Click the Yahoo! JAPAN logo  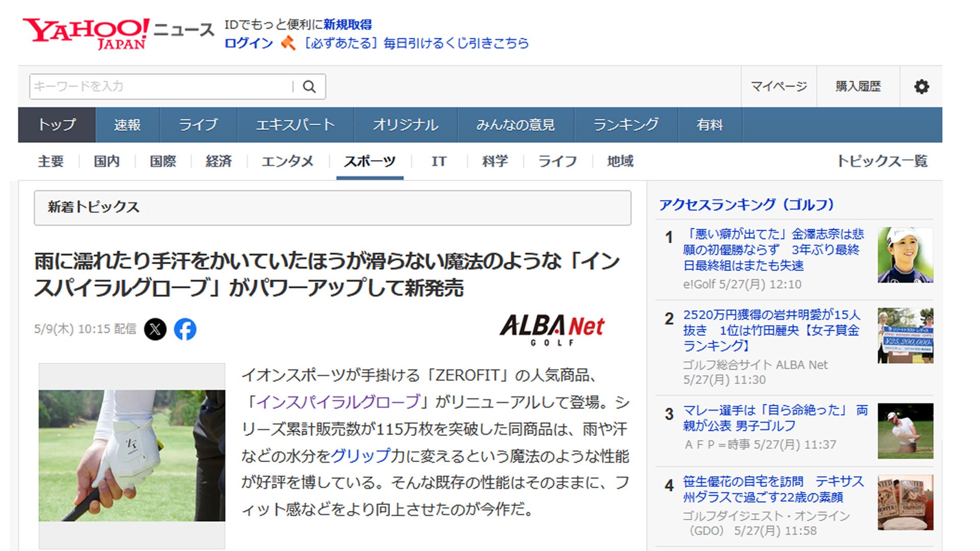tap(86, 34)
